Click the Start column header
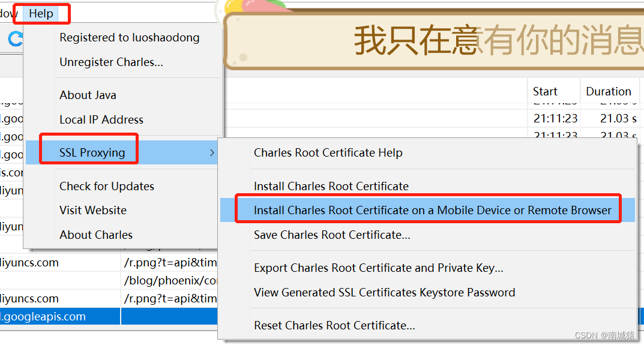 click(x=553, y=91)
